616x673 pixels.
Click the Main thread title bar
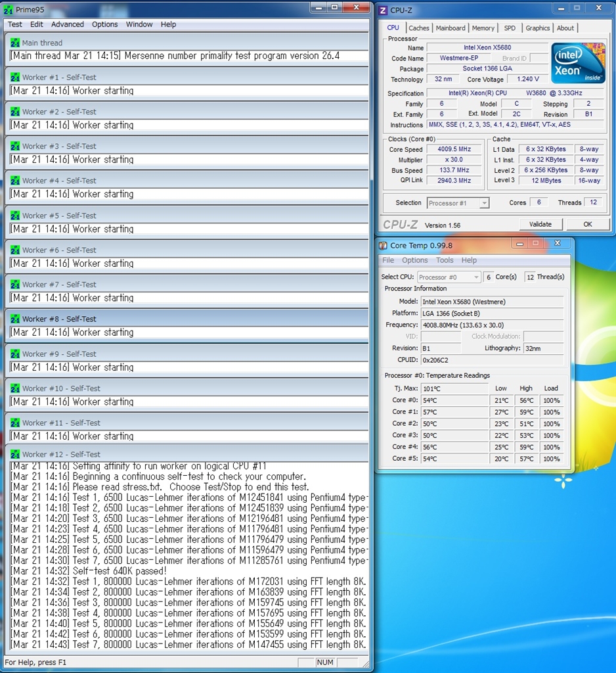coord(187,43)
